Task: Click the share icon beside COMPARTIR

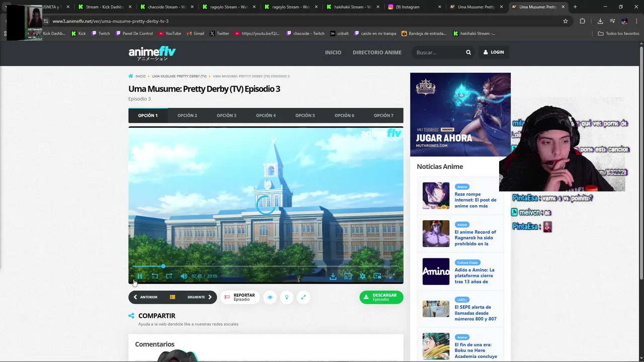Action: 131,316
